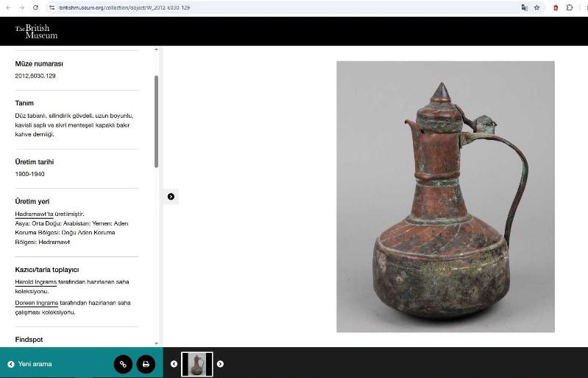588x378 pixels.
Task: Click the main coffee pot image
Action: coord(445,197)
